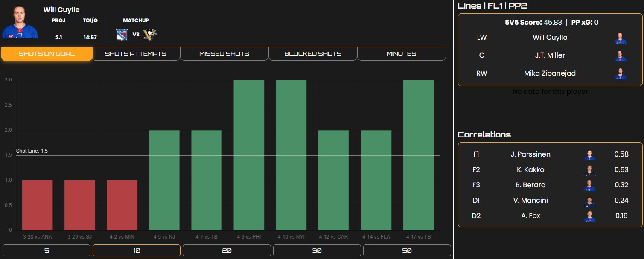
Task: Click Will Cuylle's player headshot photo
Action: (x=20, y=22)
